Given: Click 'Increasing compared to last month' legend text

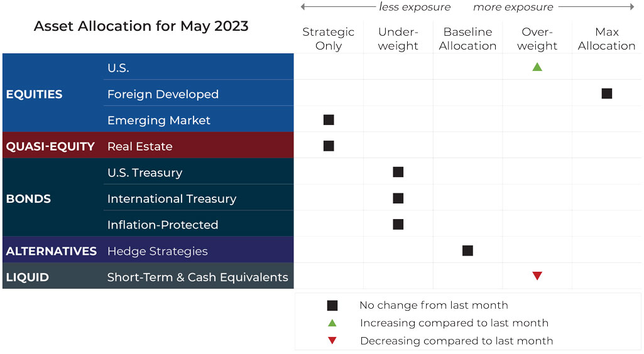Looking at the screenshot, I should point(454,323).
